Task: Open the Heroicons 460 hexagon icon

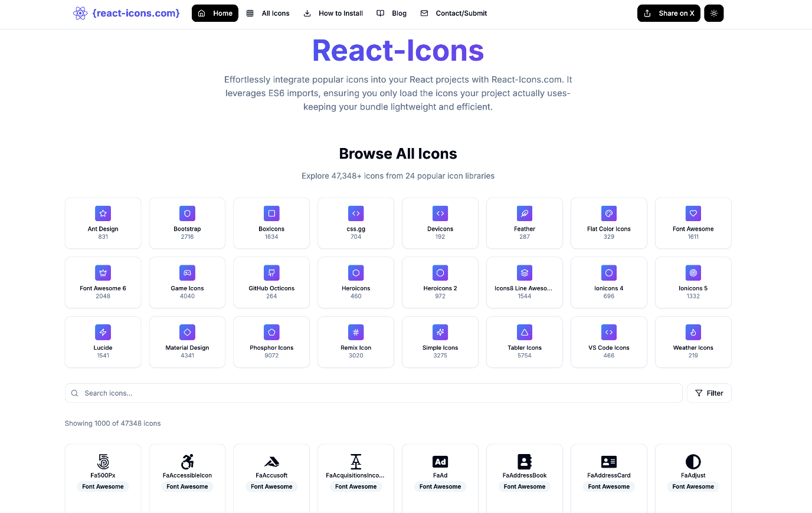Action: click(x=356, y=273)
